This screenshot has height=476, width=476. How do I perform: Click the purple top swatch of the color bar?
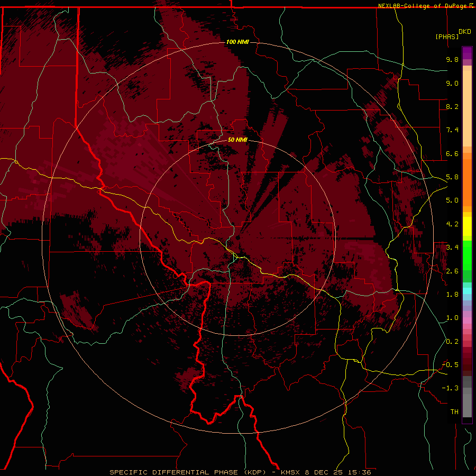coord(467,53)
